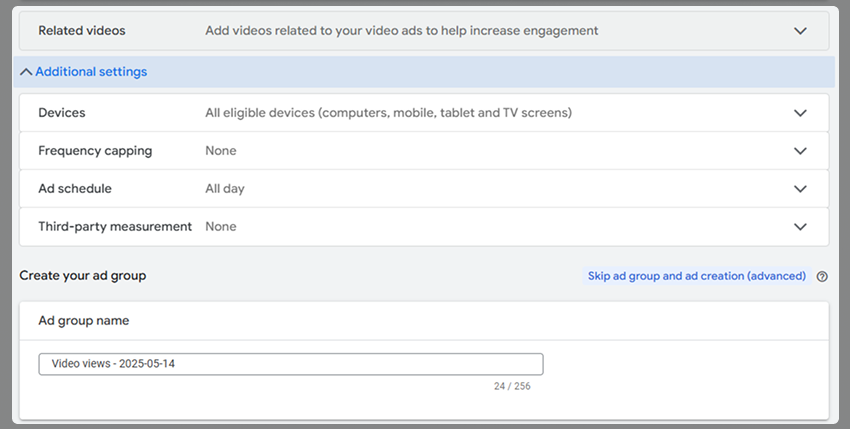Click the Ad group name input field
This screenshot has height=429, width=850.
291,364
